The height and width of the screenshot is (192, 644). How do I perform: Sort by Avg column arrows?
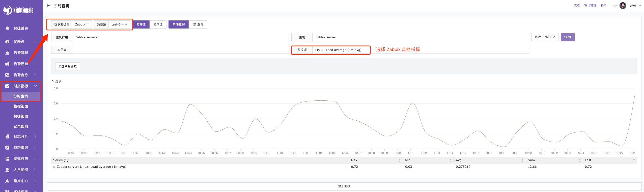[x=522, y=160]
